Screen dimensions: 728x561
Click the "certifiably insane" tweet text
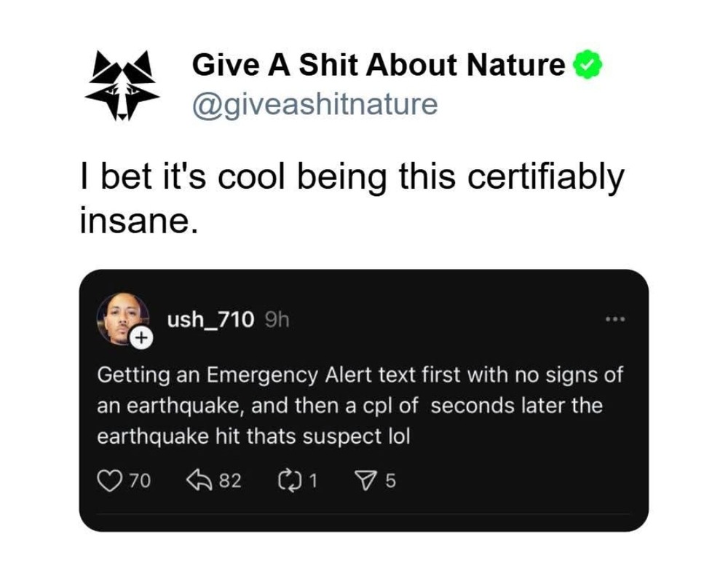352,198
